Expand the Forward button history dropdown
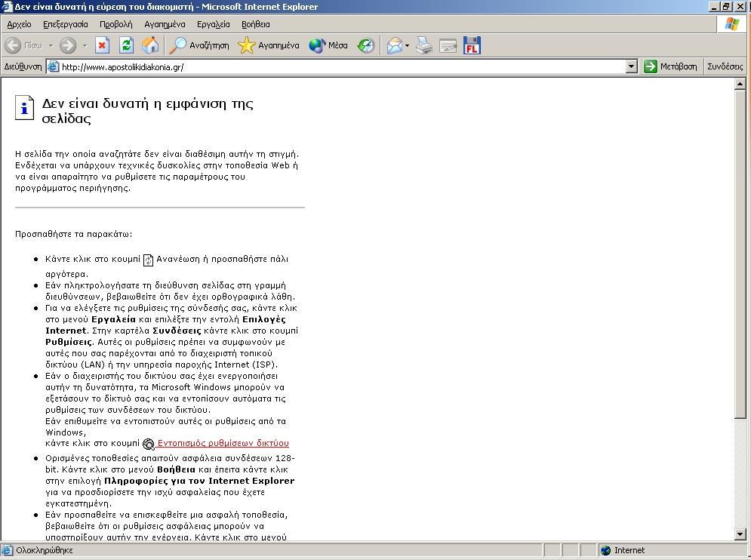The height and width of the screenshot is (560, 751). (85, 45)
